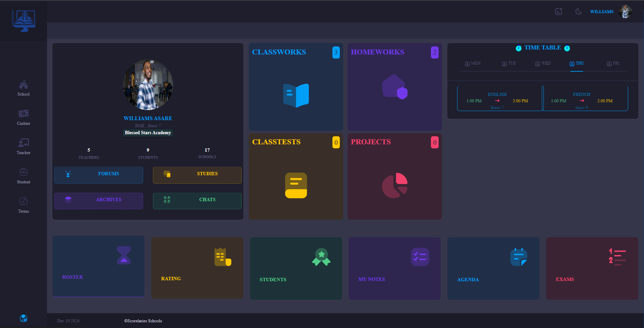
Task: Click the Projects pie chart icon
Action: pos(395,185)
